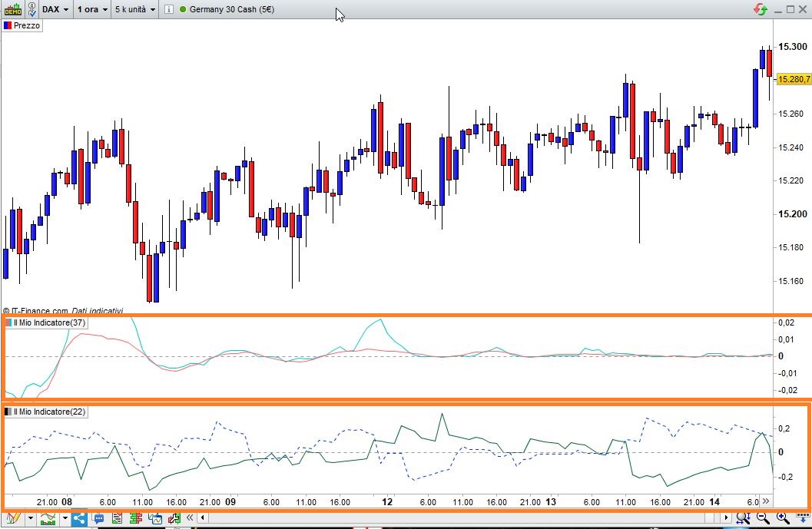
Task: Click the double-chevron at time axis end
Action: pos(766,501)
